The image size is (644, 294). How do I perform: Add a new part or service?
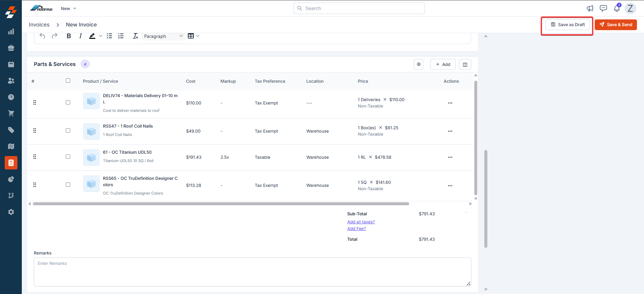click(443, 64)
